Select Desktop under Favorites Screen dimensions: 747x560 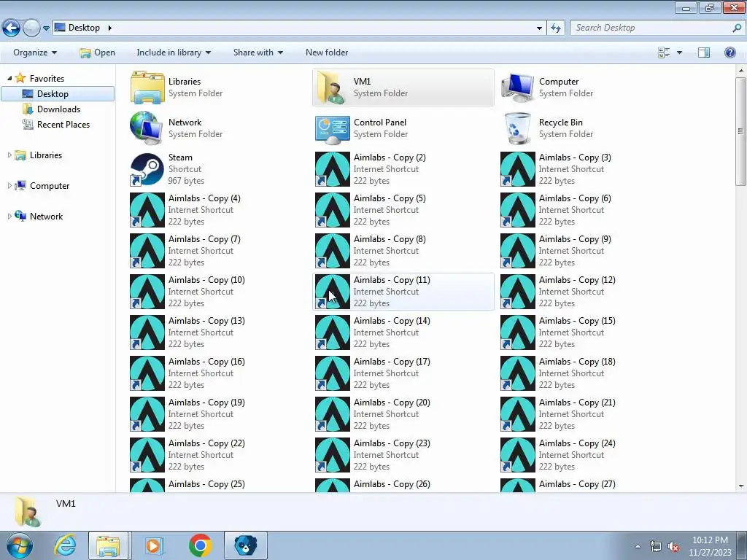coord(58,94)
